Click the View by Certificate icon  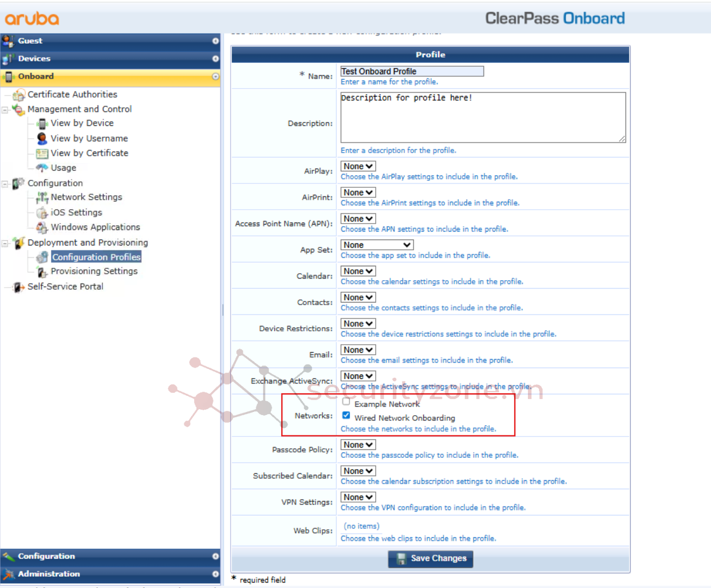pyautogui.click(x=42, y=154)
